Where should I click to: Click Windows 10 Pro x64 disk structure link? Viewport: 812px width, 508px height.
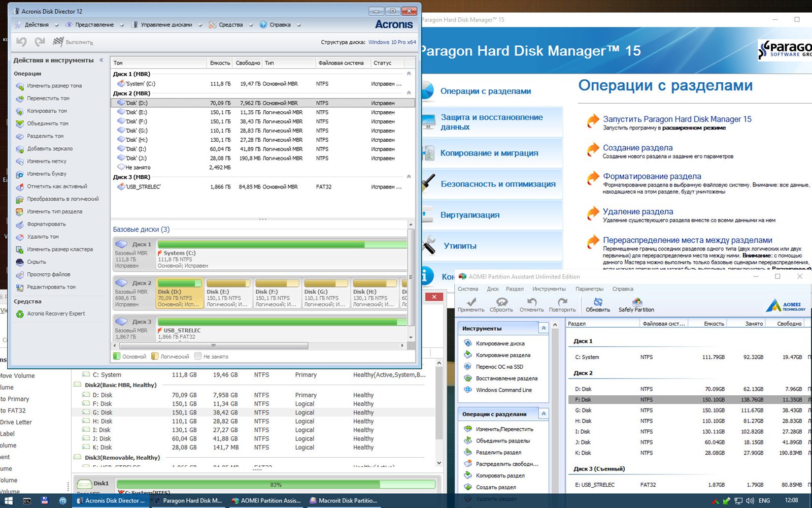coord(392,42)
